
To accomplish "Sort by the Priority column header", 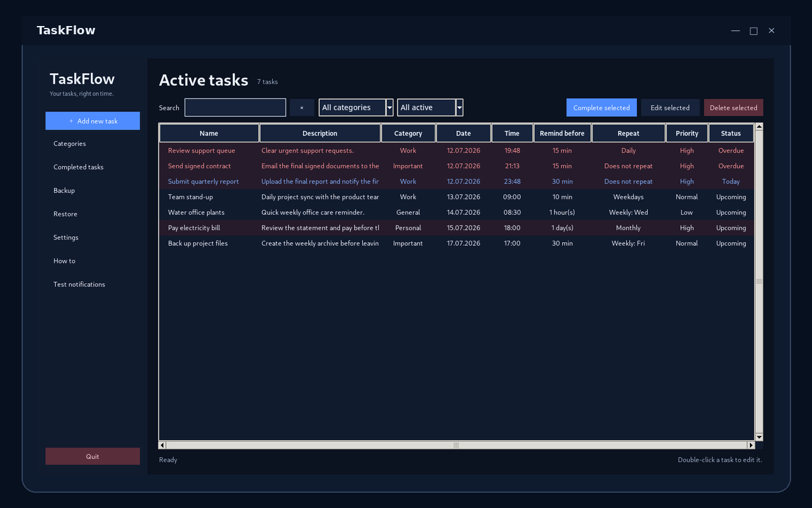I will (687, 133).
